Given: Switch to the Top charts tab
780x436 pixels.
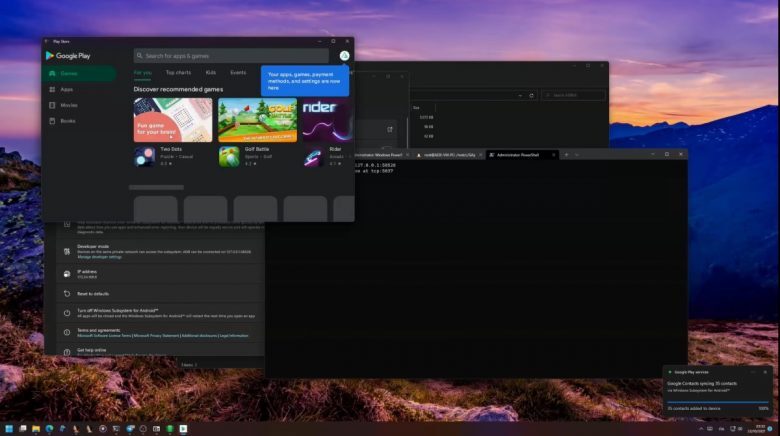Looking at the screenshot, I should [178, 73].
